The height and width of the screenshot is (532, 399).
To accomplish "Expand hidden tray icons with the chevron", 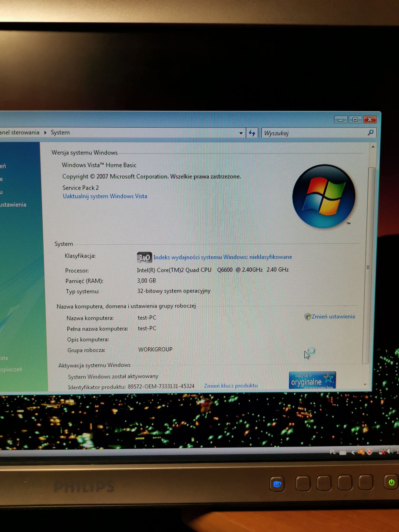I will coord(353,452).
